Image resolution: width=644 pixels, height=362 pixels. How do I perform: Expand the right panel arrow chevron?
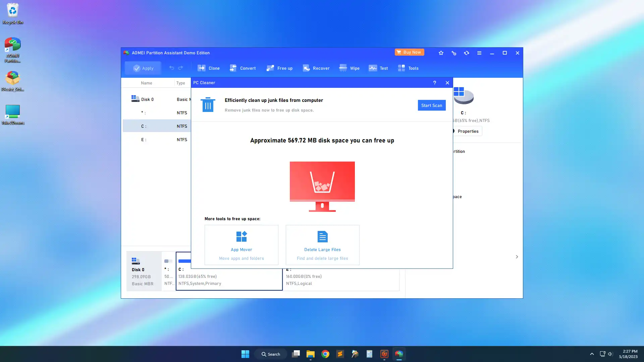517,257
